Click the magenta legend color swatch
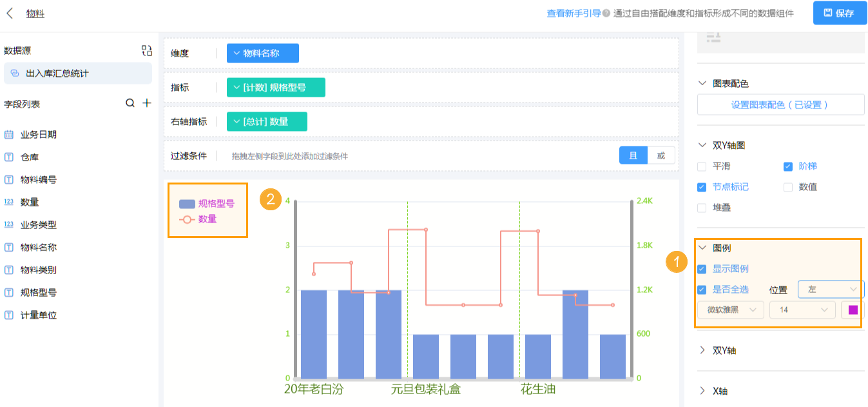868x407 pixels. coord(853,310)
